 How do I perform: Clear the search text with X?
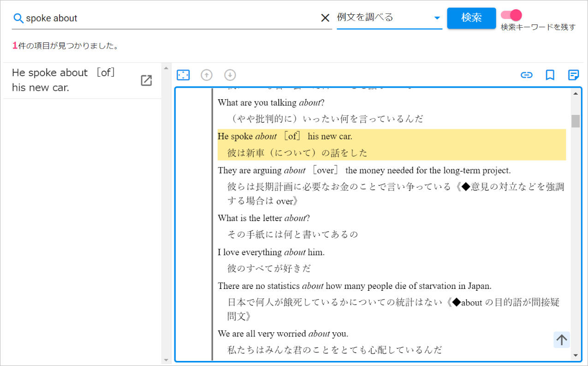click(x=325, y=18)
